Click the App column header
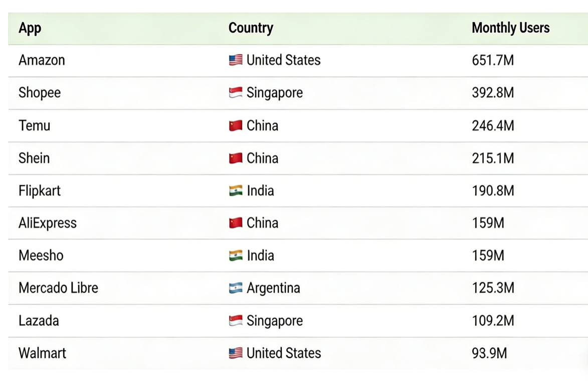The height and width of the screenshot is (381, 588). pos(30,28)
